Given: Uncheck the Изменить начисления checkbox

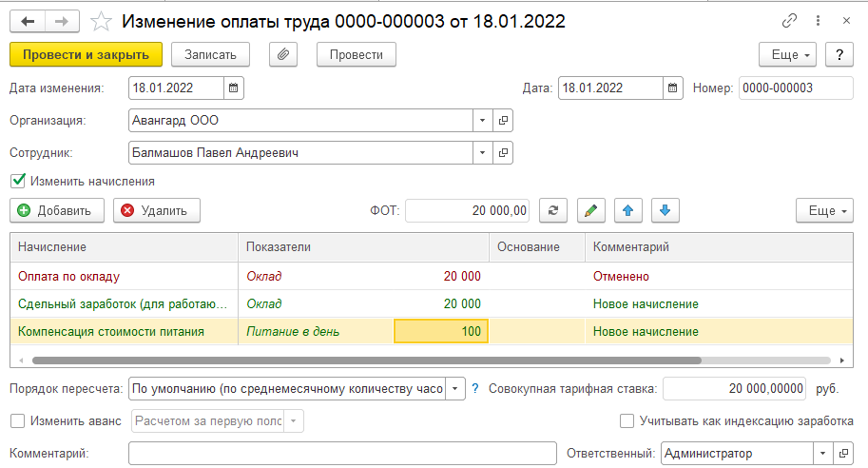Looking at the screenshot, I should coord(17,180).
